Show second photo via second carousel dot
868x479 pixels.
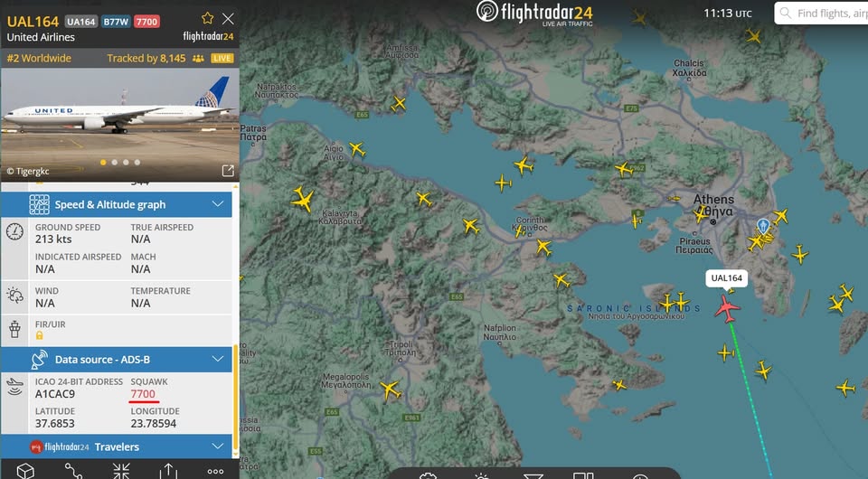115,163
